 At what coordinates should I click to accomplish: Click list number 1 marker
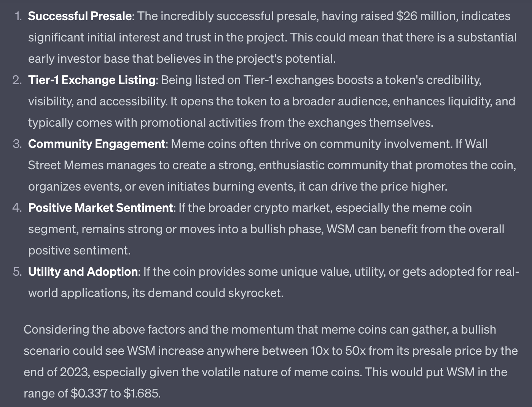click(18, 16)
